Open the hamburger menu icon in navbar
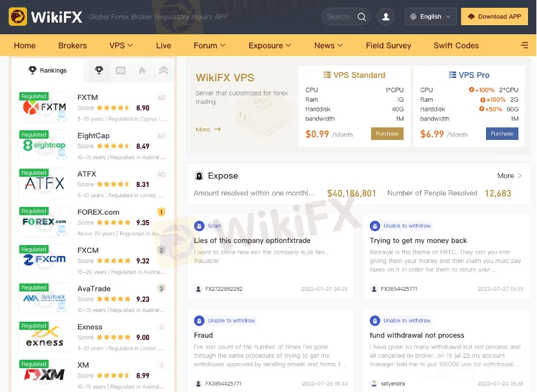 [524, 45]
